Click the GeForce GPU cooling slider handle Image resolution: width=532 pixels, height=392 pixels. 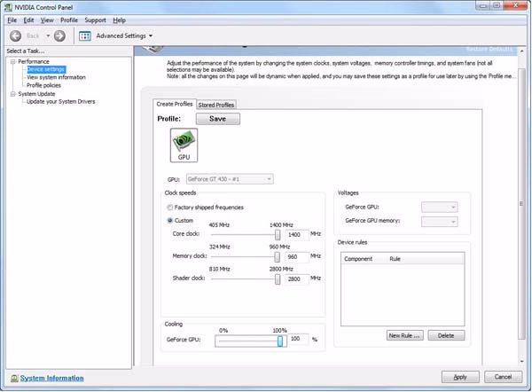[280, 341]
